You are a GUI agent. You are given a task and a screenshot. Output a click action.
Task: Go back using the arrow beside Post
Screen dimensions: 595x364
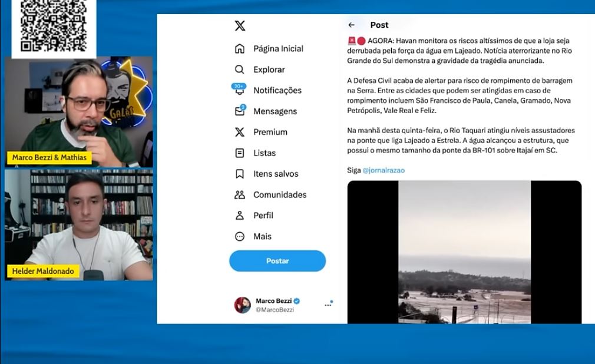point(351,25)
